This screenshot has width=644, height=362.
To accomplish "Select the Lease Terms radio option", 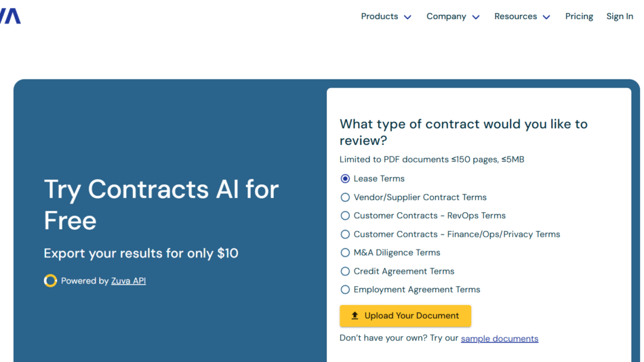I will pyautogui.click(x=345, y=179).
